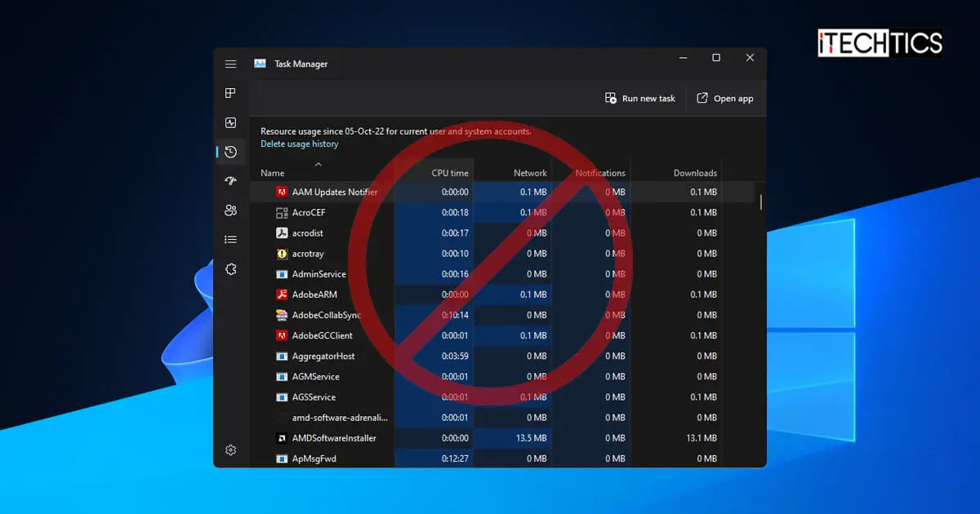The width and height of the screenshot is (980, 514).
Task: Click the Task Manager window title text
Action: pos(301,64)
